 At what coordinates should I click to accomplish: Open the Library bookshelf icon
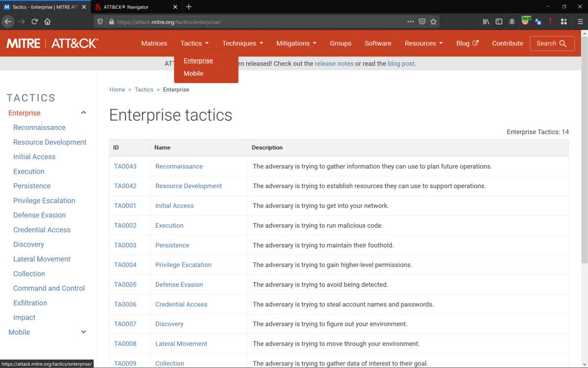[486, 22]
